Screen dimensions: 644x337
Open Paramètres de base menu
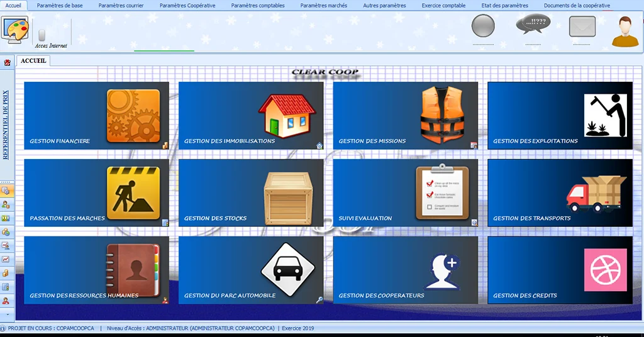click(60, 5)
